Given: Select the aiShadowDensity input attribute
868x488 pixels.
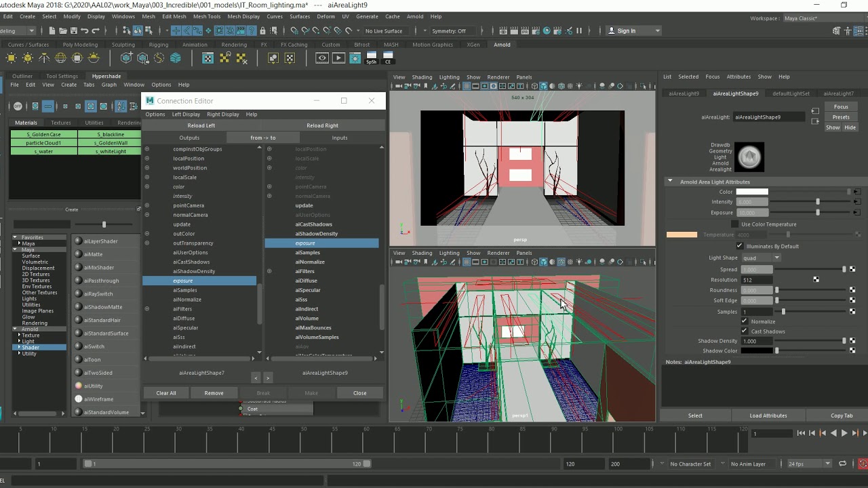Looking at the screenshot, I should click(x=316, y=234).
